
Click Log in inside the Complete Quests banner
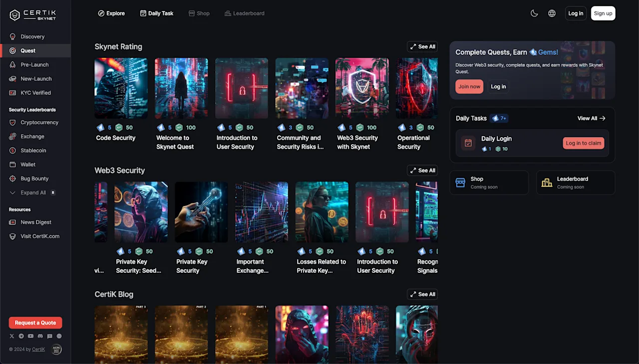coord(498,86)
